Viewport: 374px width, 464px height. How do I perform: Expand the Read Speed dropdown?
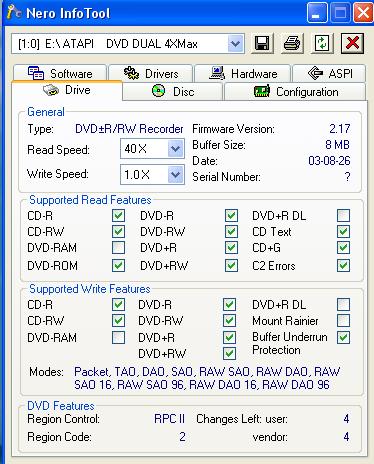click(175, 149)
